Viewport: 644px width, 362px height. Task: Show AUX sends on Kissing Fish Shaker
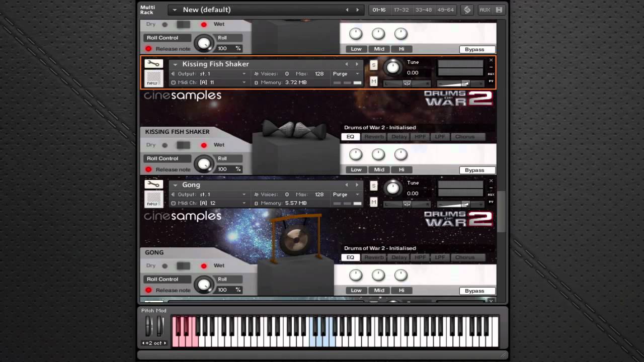[x=491, y=74]
